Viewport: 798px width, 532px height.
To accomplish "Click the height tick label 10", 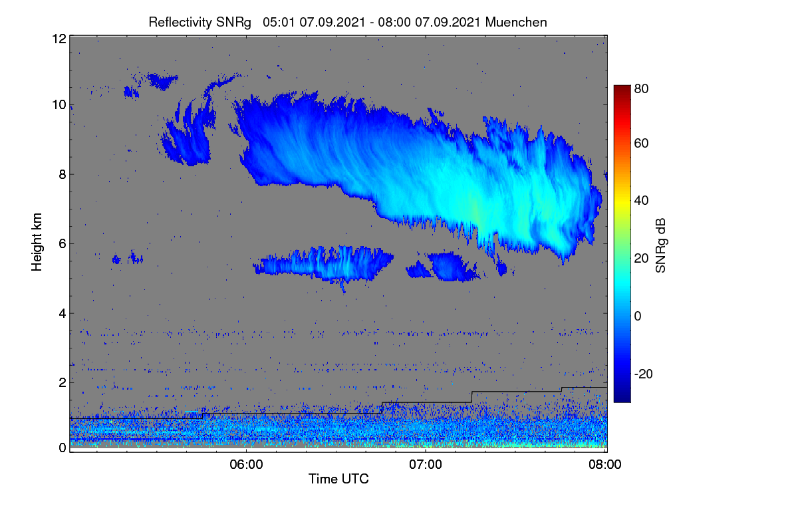I will (59, 104).
